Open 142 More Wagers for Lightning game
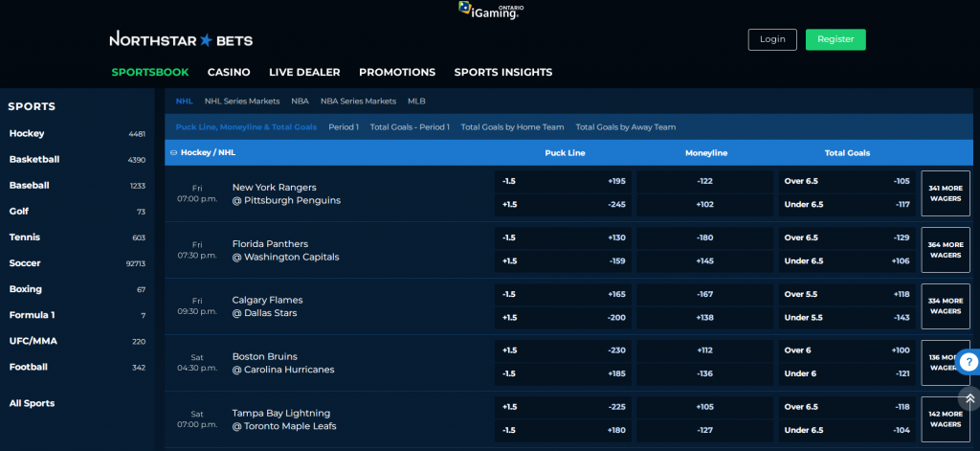This screenshot has width=980, height=451. click(x=945, y=419)
